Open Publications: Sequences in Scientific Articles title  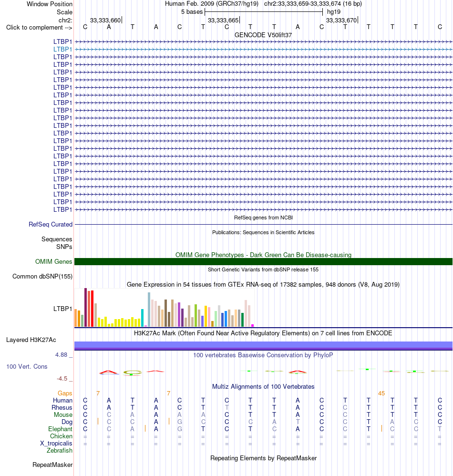[263, 232]
